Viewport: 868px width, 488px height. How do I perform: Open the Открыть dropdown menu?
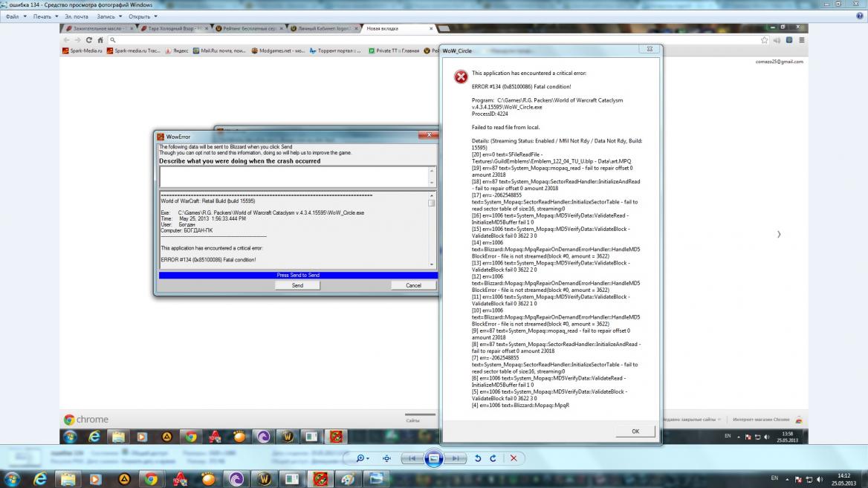(141, 16)
